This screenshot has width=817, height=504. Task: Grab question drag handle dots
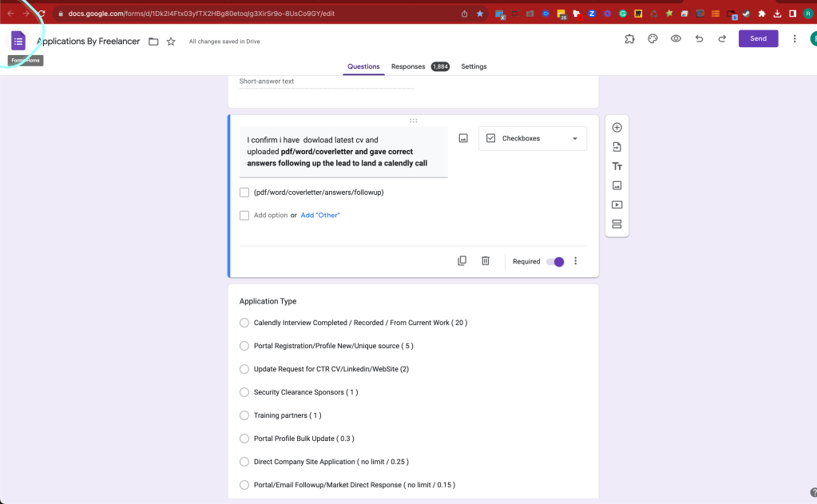coord(413,121)
